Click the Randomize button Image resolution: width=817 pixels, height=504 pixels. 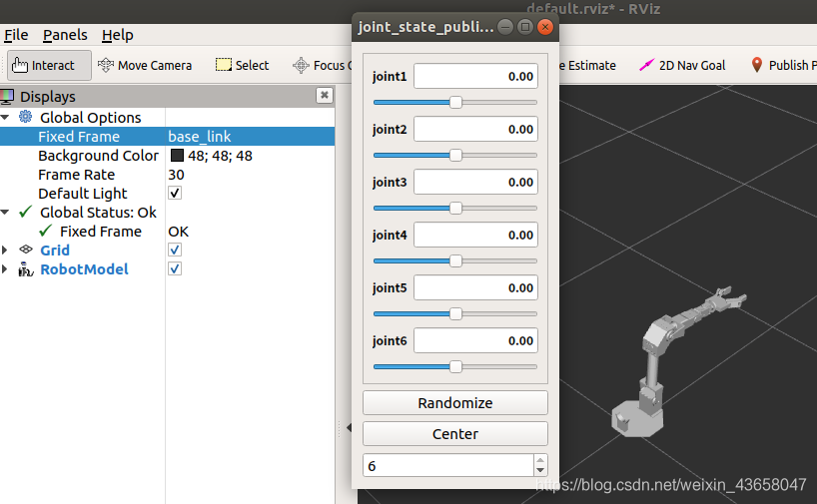tap(455, 402)
